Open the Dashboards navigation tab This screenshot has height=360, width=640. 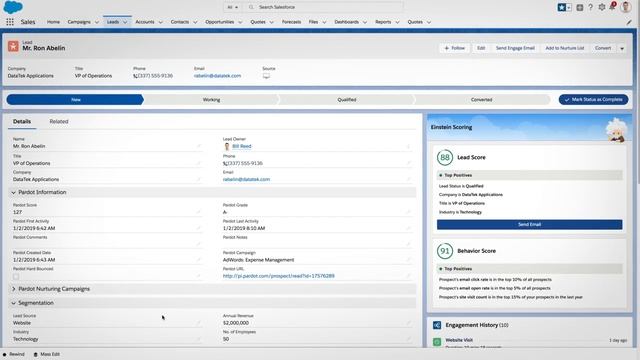(347, 22)
